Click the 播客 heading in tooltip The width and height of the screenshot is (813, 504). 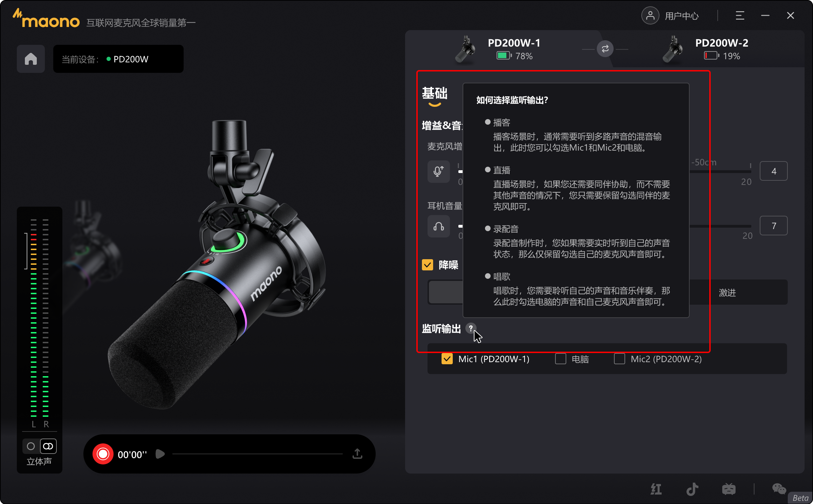point(501,123)
